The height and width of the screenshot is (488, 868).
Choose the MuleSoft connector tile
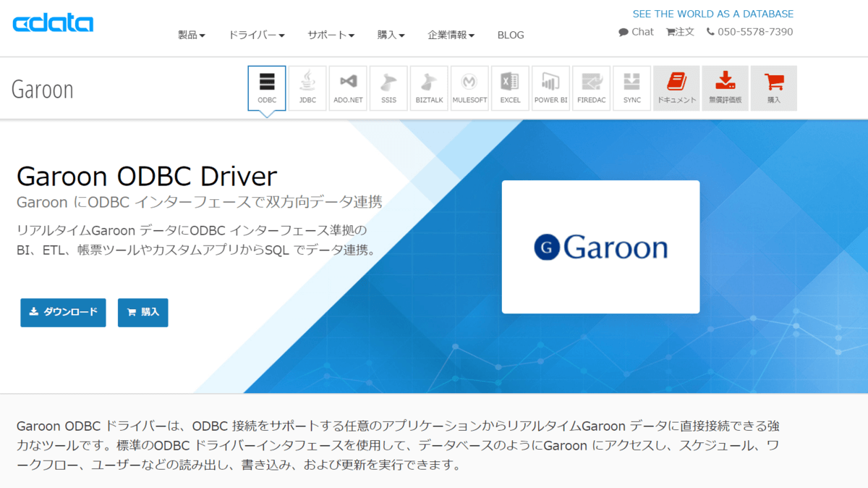pos(469,88)
